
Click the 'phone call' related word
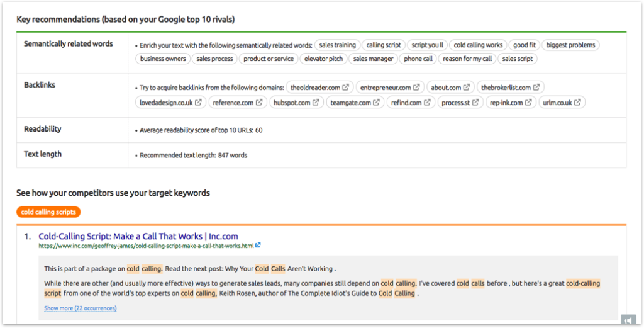pyautogui.click(x=418, y=59)
